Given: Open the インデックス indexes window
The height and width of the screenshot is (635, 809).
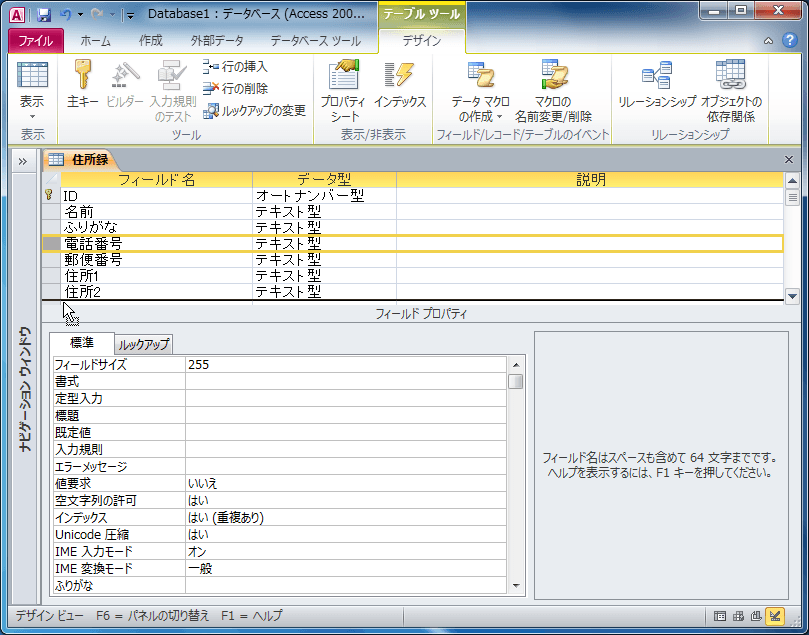Looking at the screenshot, I should tap(400, 84).
